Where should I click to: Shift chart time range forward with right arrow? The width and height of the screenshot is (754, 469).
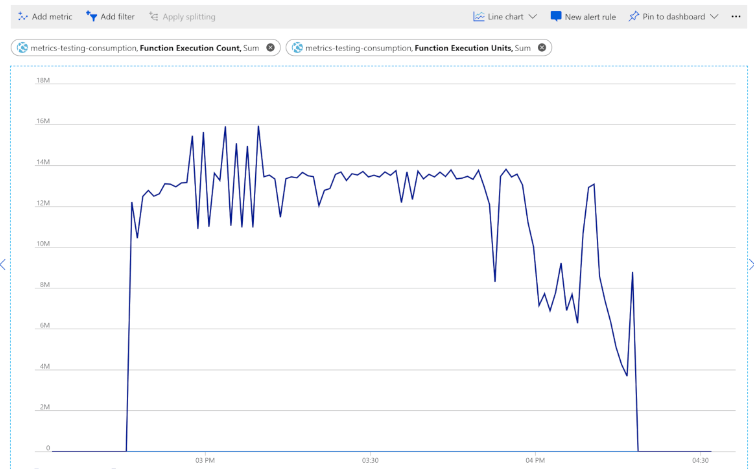(751, 265)
